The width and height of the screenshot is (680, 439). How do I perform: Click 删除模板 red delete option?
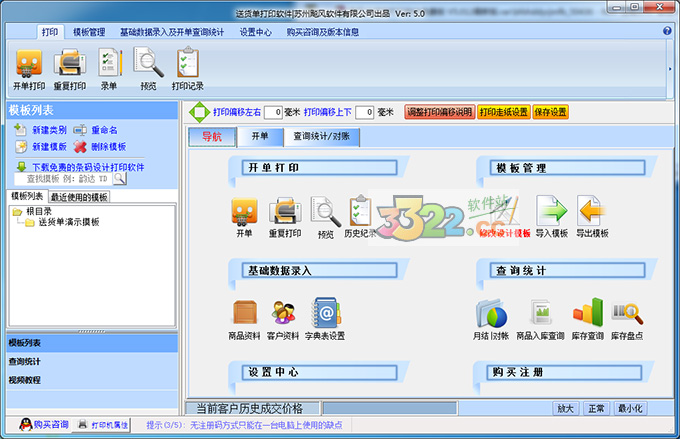[100, 147]
